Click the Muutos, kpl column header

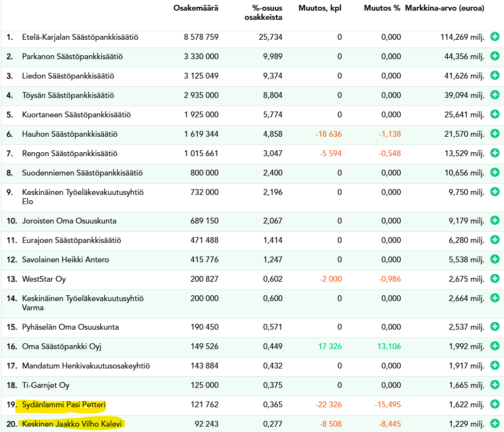(320, 9)
